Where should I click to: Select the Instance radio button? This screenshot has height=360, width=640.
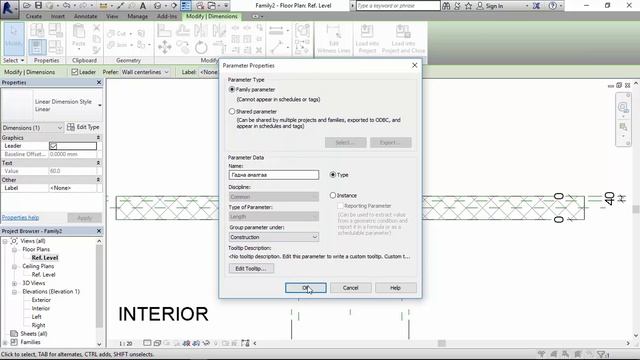coord(333,196)
